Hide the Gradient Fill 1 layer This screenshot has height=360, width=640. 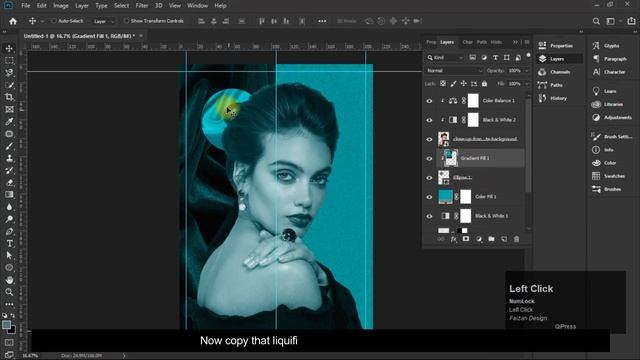click(429, 158)
